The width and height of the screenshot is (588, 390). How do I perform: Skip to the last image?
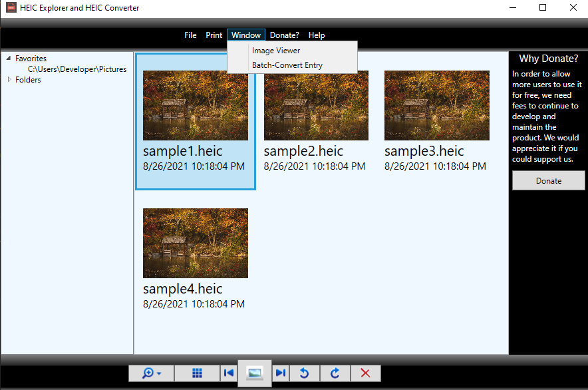281,373
